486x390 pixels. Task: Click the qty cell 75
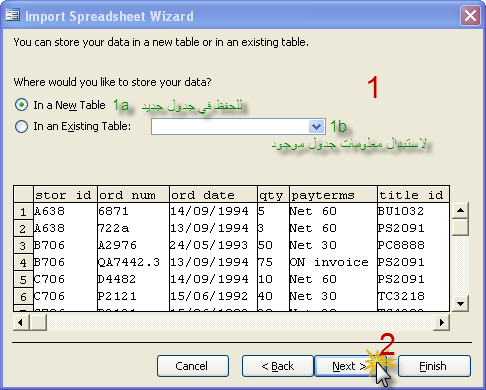[x=273, y=262]
